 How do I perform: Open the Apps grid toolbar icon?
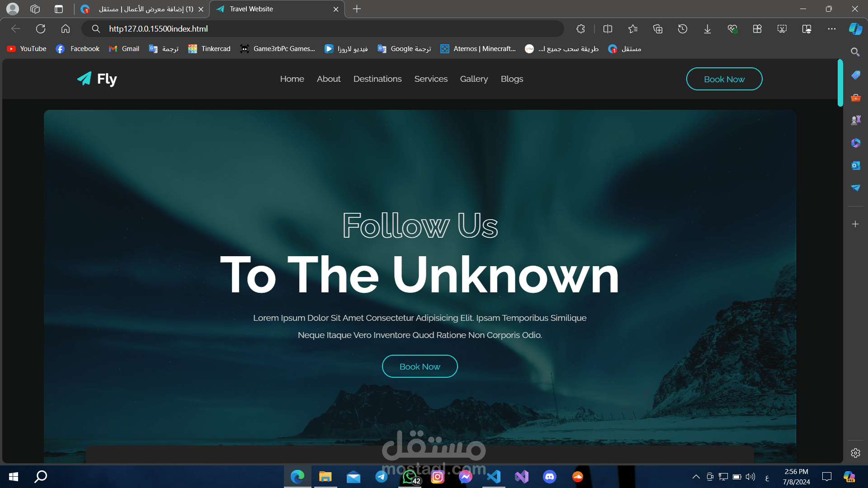pyautogui.click(x=757, y=29)
